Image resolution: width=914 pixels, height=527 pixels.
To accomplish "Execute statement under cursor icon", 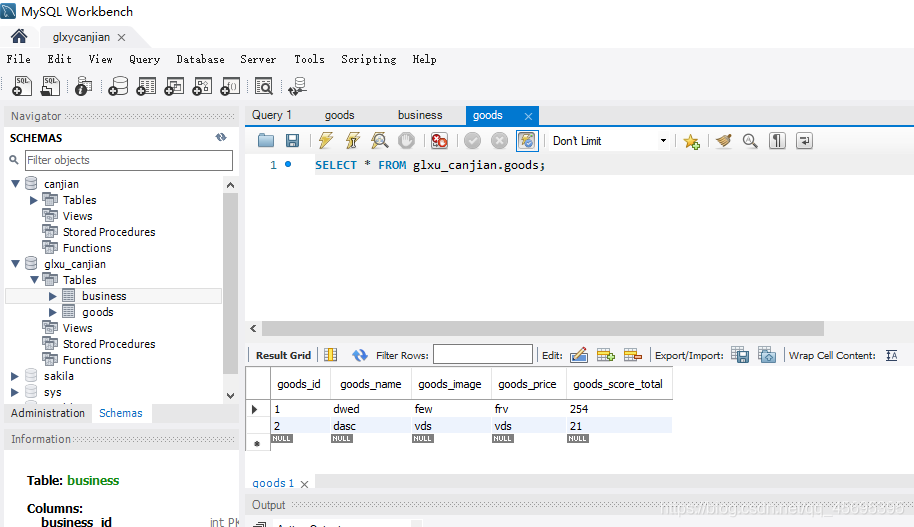I will tap(353, 140).
